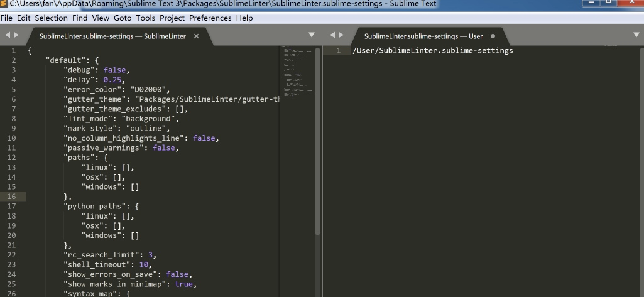This screenshot has height=297, width=644.
Task: Click the unsaved dot on User settings tab
Action: tap(493, 36)
